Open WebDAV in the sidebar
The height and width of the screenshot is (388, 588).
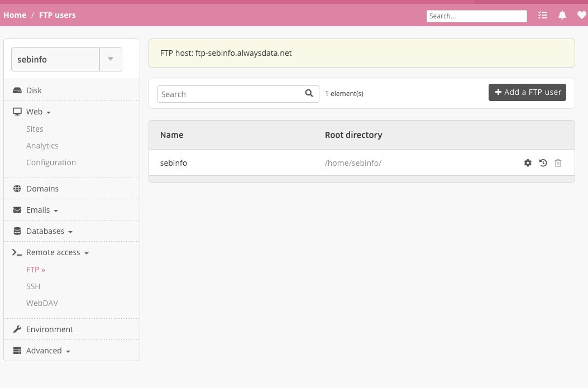[x=42, y=303]
